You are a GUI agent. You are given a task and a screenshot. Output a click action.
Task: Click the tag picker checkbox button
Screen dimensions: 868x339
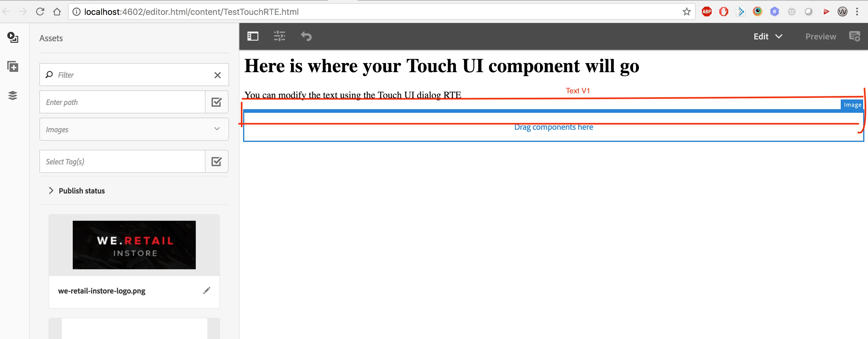(x=216, y=161)
